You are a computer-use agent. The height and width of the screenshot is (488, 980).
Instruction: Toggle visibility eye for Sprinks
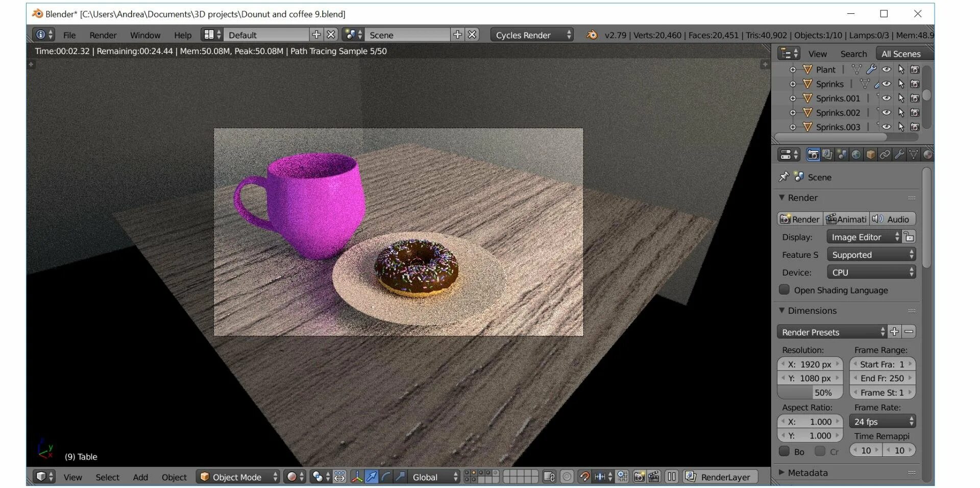point(887,84)
